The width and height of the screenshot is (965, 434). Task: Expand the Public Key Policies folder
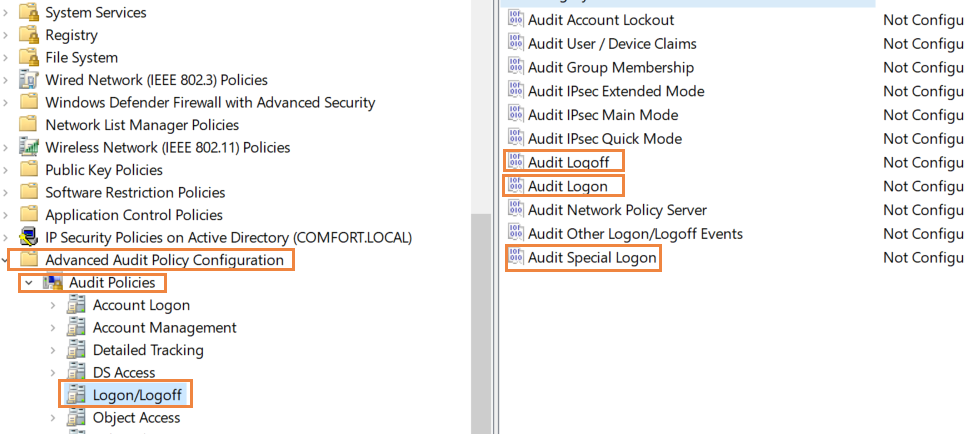coord(6,169)
